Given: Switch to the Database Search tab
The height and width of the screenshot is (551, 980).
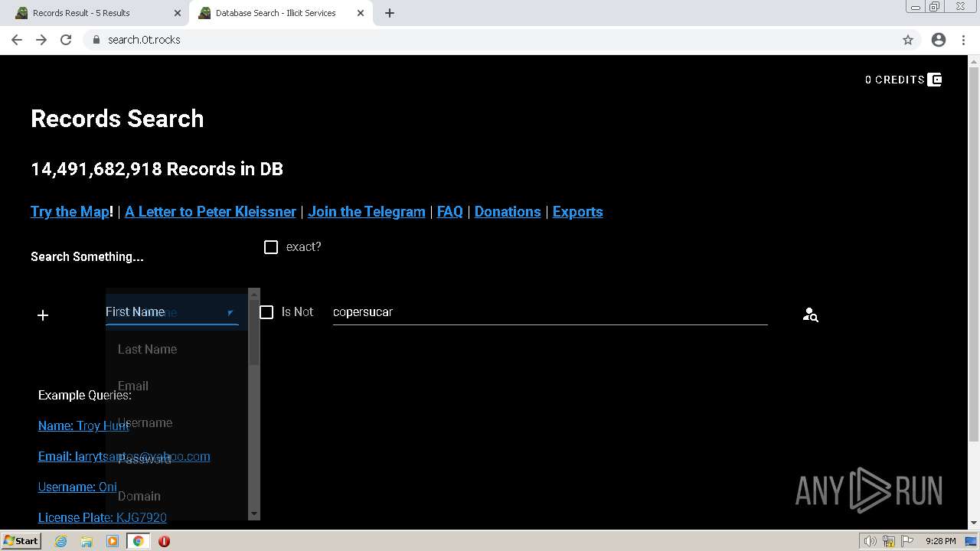Looking at the screenshot, I should (x=279, y=13).
